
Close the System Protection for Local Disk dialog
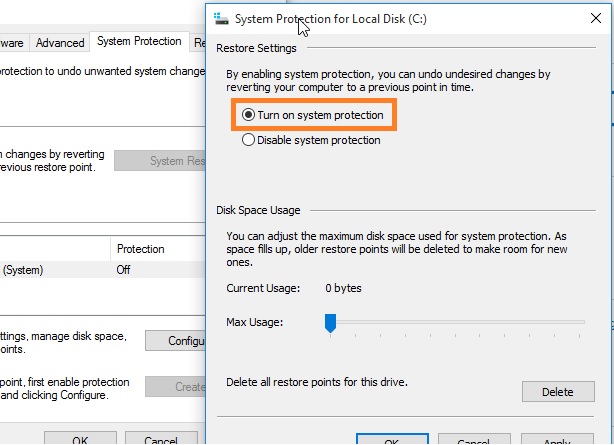pos(596,18)
